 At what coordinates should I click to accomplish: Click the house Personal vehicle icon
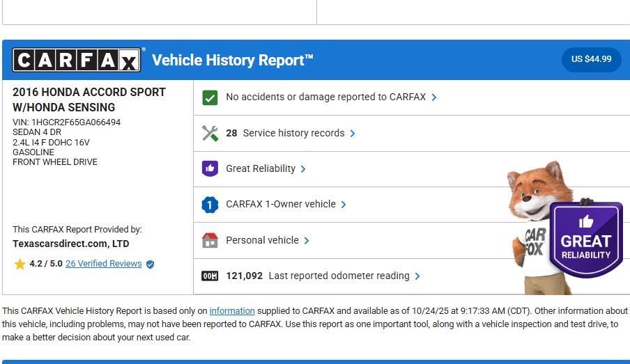point(210,240)
